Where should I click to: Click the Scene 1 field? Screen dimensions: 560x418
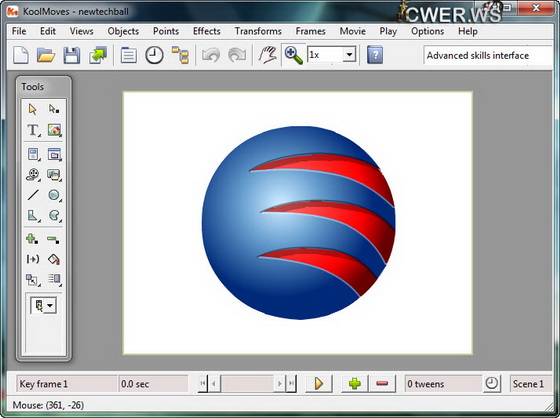tap(530, 384)
